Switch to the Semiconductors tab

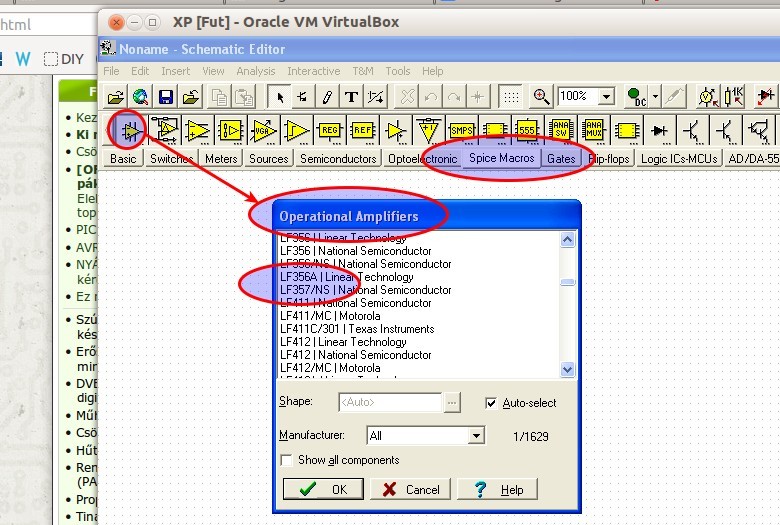pyautogui.click(x=338, y=159)
